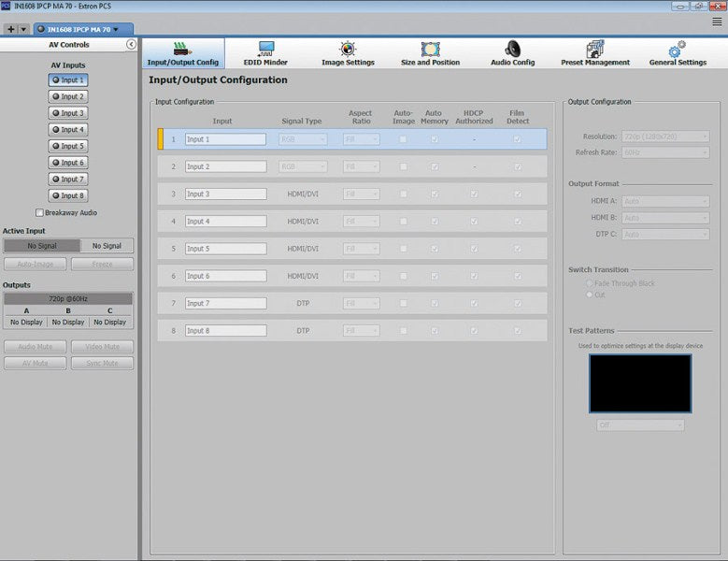The height and width of the screenshot is (561, 728).
Task: Open the DTP C output format dropdown
Action: 665,235
